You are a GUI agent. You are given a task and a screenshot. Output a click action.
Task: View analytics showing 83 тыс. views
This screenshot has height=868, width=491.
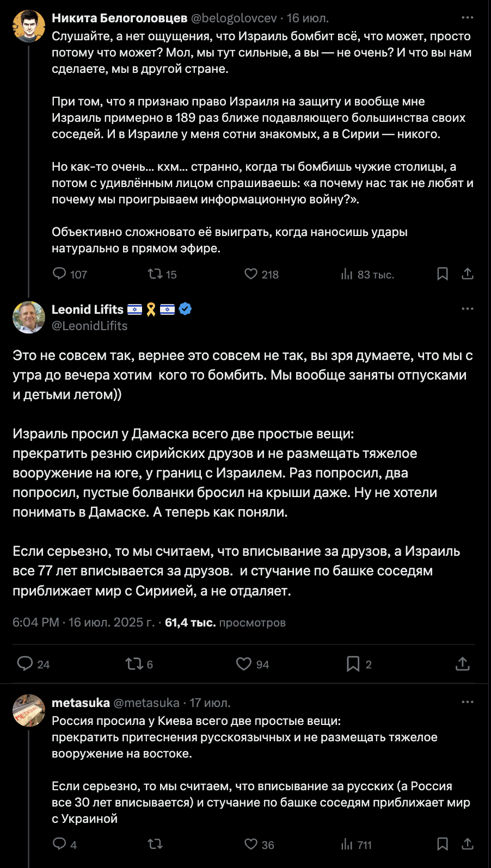[x=347, y=274]
